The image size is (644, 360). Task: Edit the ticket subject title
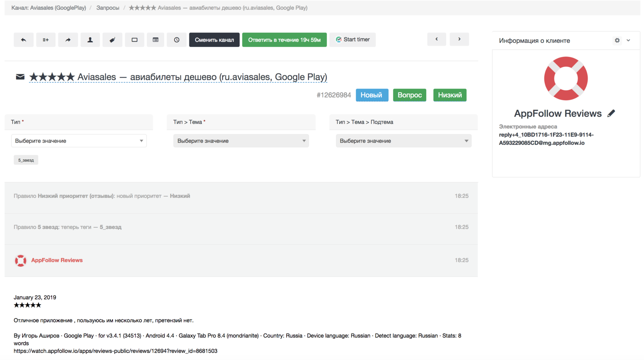point(178,77)
